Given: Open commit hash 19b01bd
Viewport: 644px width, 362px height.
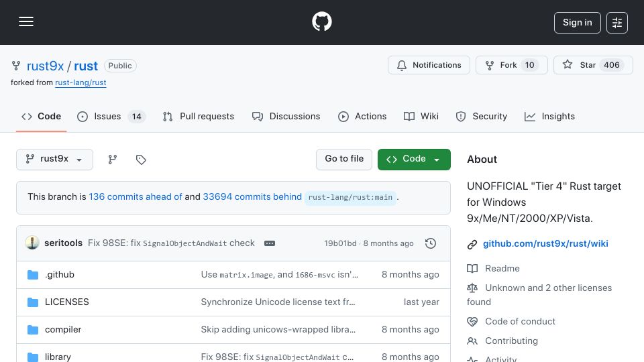Looking at the screenshot, I should point(340,243).
